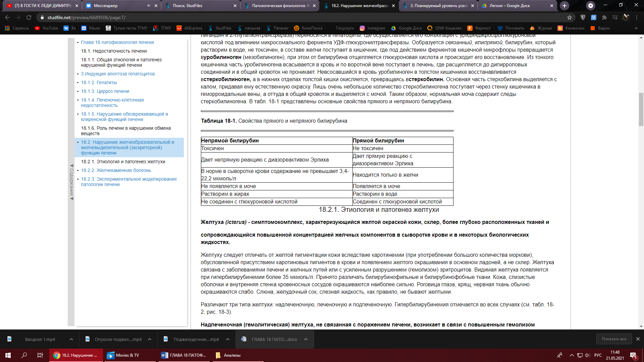Open the Мыло bookmark
644x362 pixels.
click(91, 28)
